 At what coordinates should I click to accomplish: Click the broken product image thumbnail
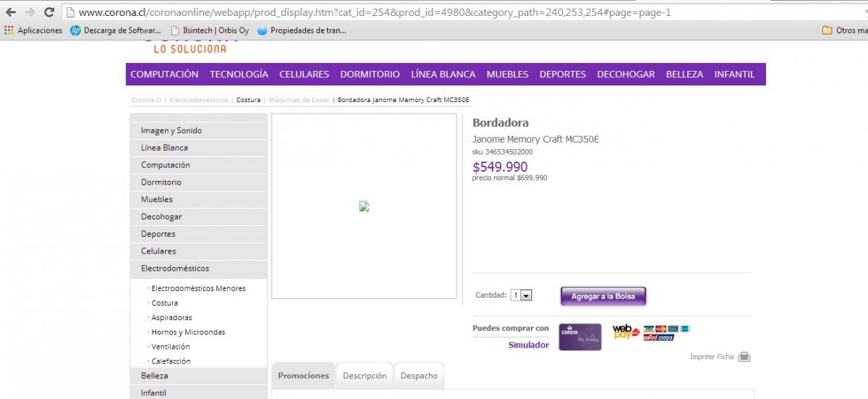(364, 206)
